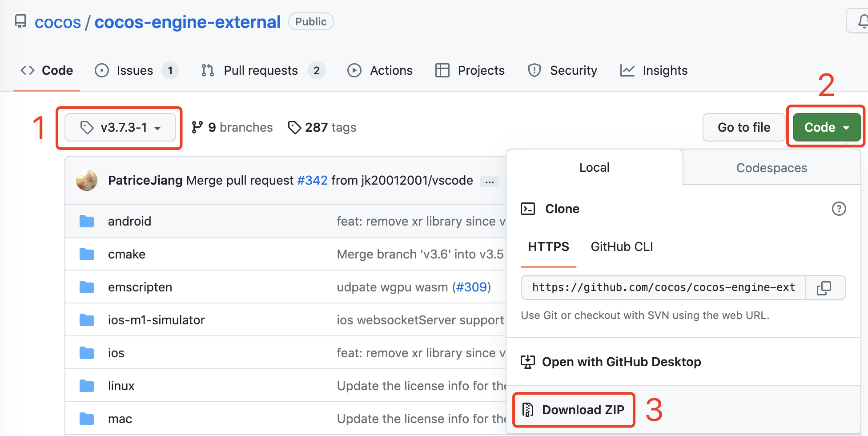Click the repository icon beside cocos
The height and width of the screenshot is (436, 868).
coord(20,21)
